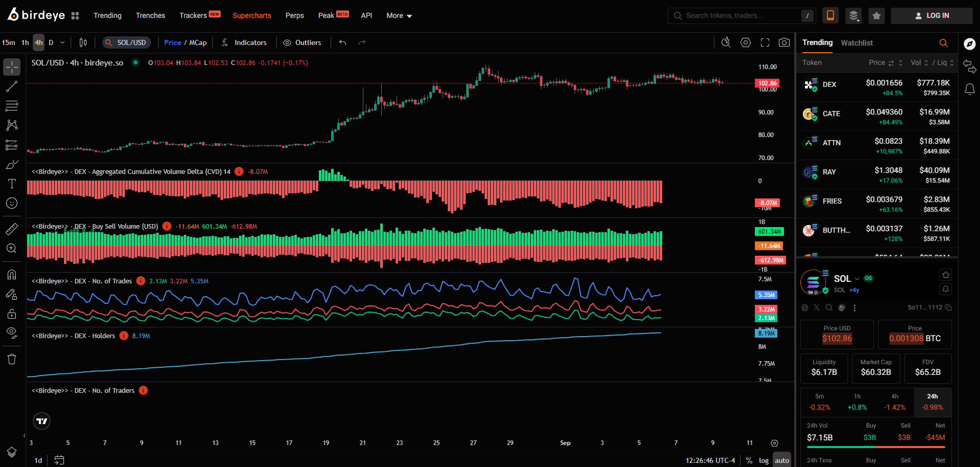Open the apps grid next to birdeye logo
Viewport: 980px width, 467px height.
75,16
